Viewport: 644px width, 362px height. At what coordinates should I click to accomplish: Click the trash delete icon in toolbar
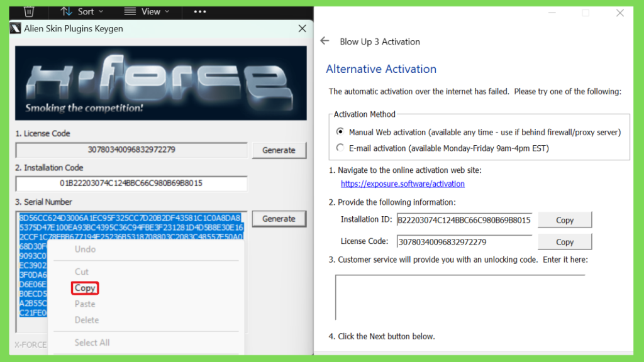(x=29, y=11)
